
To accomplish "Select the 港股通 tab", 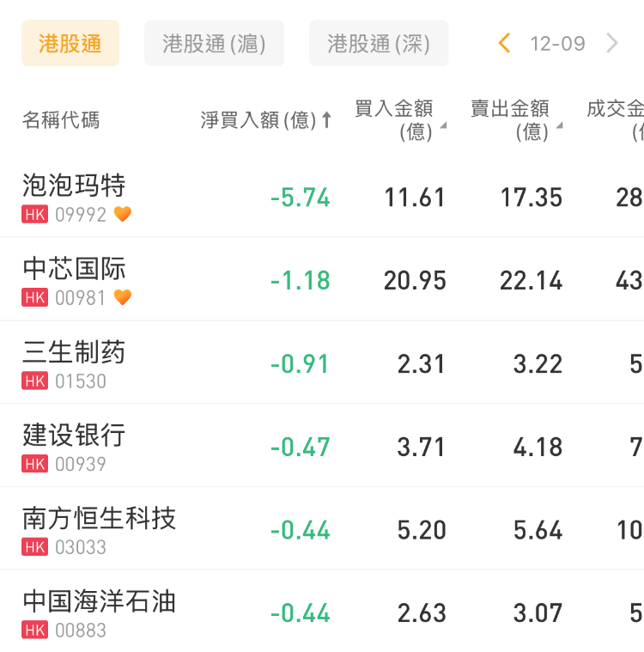I will [70, 44].
